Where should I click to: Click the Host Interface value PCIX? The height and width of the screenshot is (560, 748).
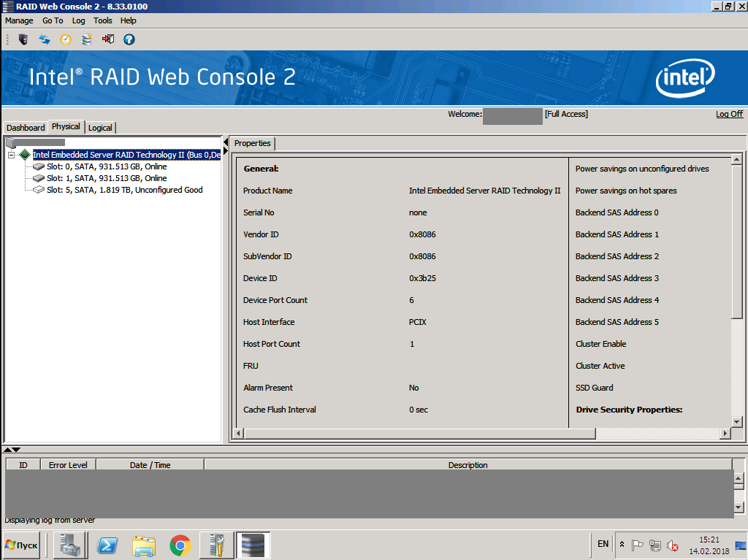pos(417,322)
